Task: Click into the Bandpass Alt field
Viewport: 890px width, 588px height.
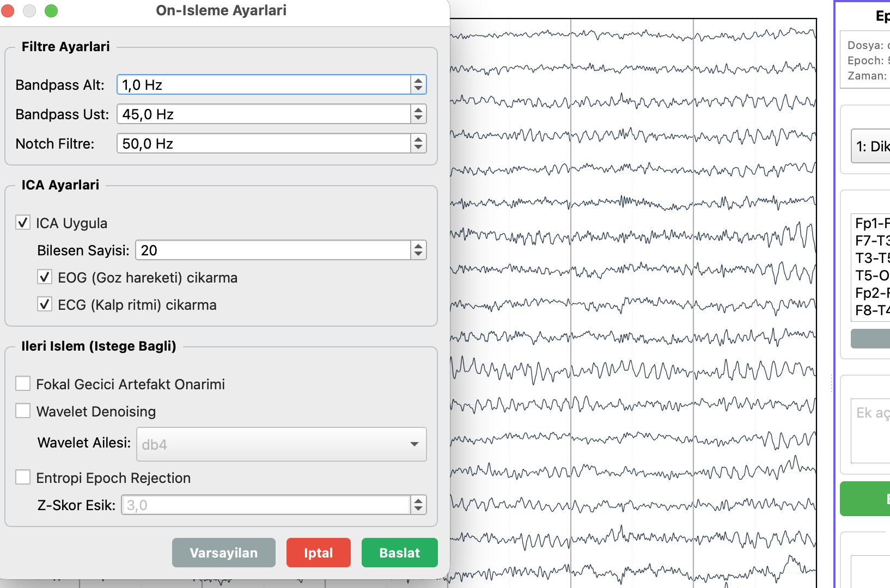Action: click(x=264, y=85)
